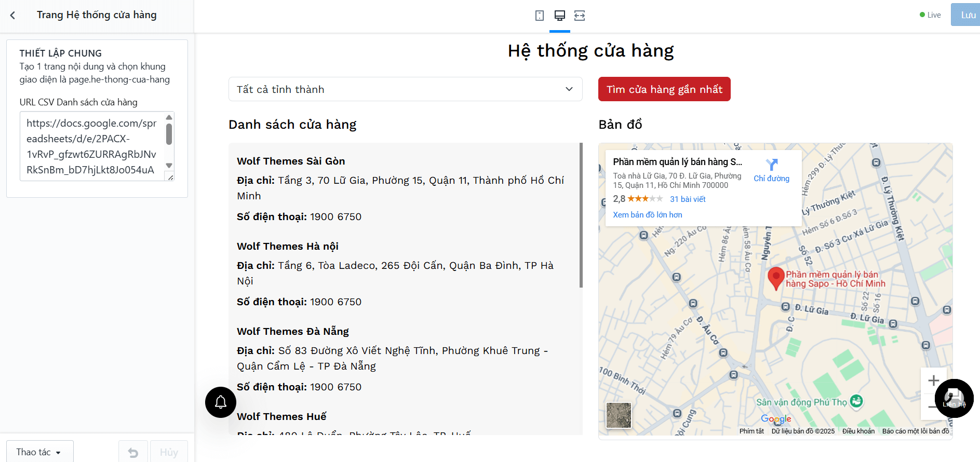Click the store list vertical scrollbar

[x=581, y=215]
